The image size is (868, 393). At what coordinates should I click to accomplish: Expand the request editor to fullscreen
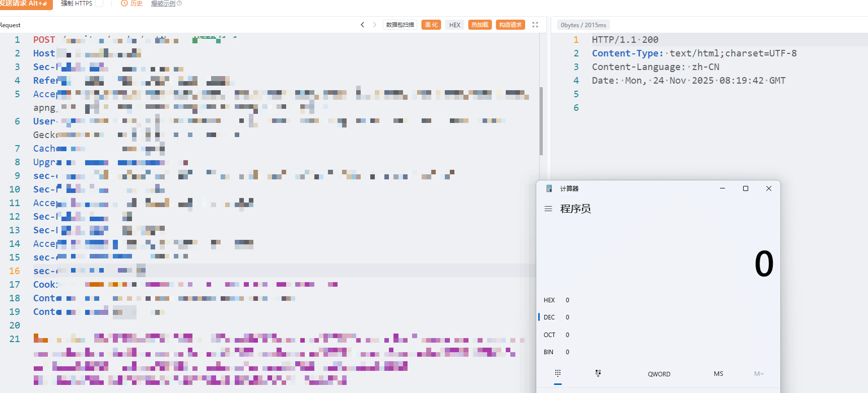click(535, 25)
